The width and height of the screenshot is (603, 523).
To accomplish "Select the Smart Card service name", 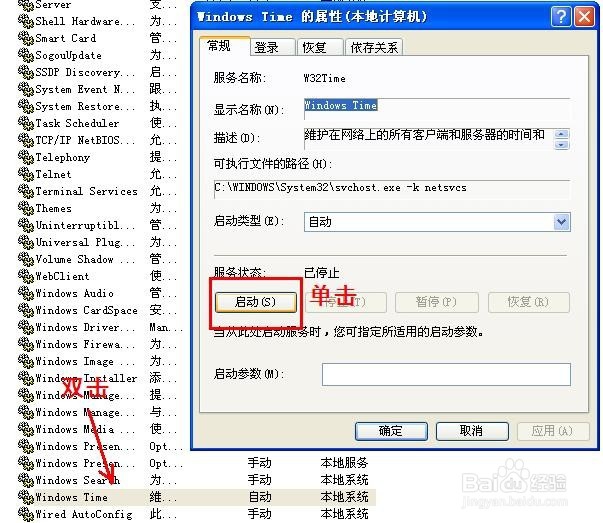I will click(x=66, y=38).
